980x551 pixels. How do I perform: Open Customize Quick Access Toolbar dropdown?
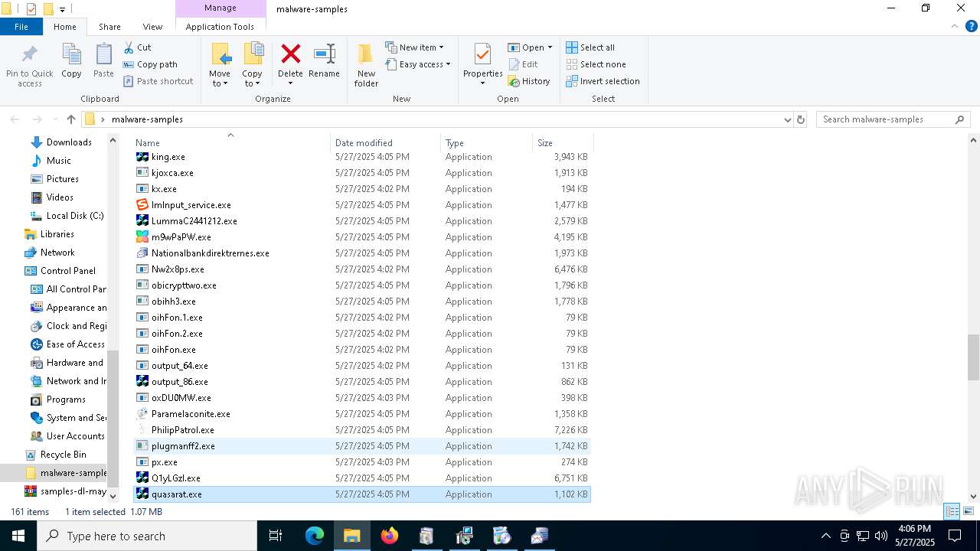pos(63,9)
